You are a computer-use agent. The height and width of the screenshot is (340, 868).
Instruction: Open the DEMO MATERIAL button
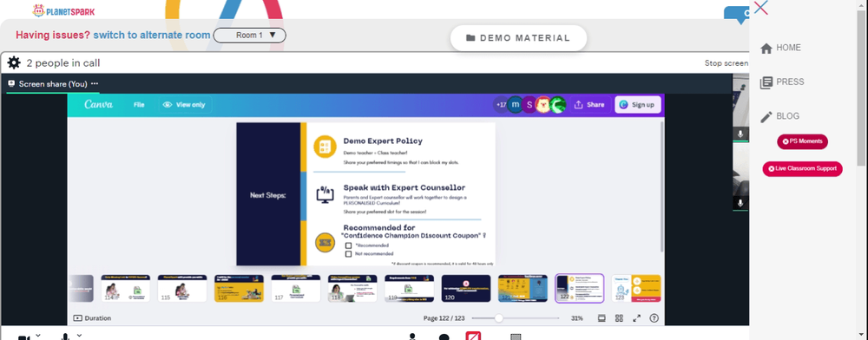(518, 38)
